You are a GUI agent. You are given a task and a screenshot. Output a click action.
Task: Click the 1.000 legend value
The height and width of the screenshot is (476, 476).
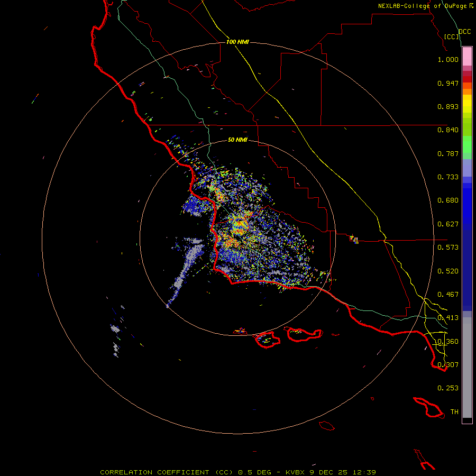[x=448, y=59]
